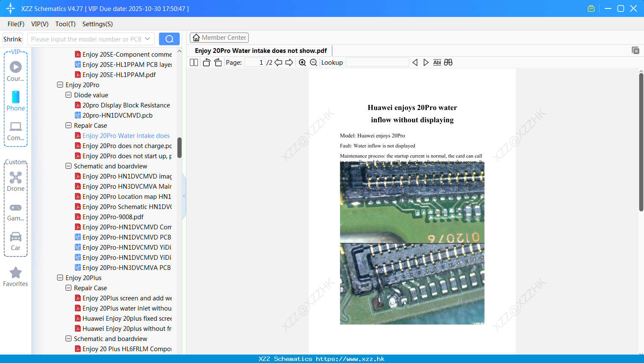Image resolution: width=644 pixels, height=363 pixels.
Task: Open the Car category
Action: (x=16, y=241)
